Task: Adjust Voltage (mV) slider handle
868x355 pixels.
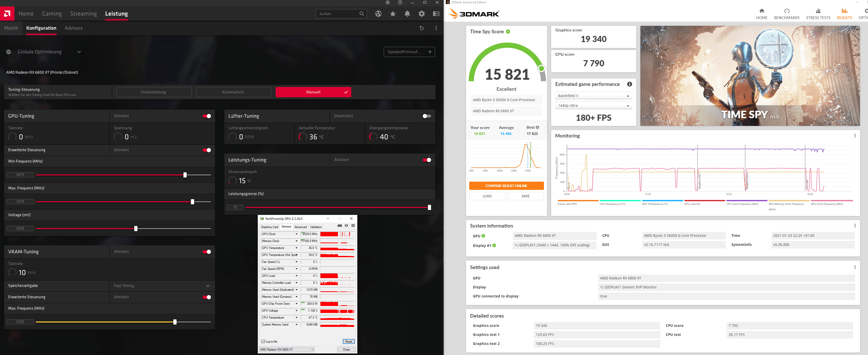Action: click(136, 229)
